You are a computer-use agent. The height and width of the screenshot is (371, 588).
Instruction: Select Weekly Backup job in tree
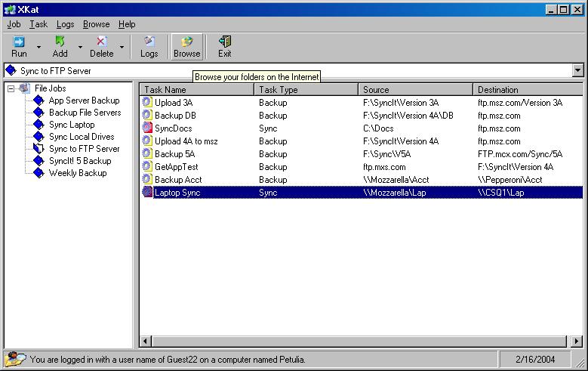coord(78,173)
